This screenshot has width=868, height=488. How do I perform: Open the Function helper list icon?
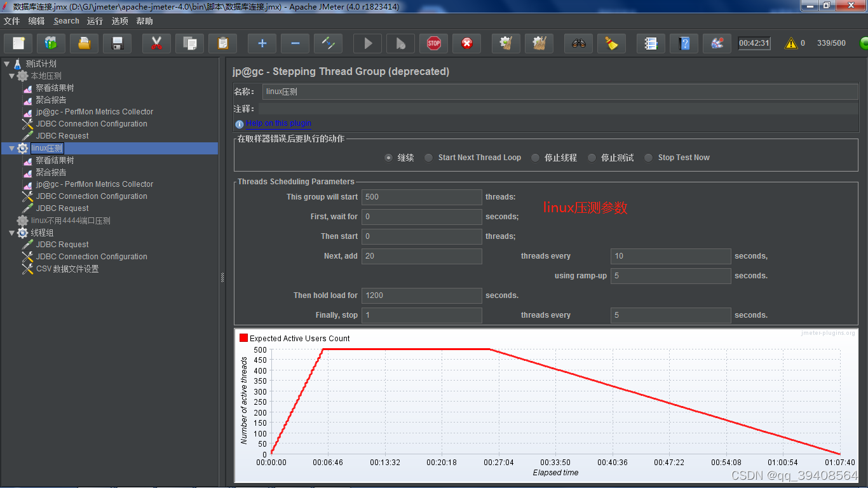click(651, 43)
